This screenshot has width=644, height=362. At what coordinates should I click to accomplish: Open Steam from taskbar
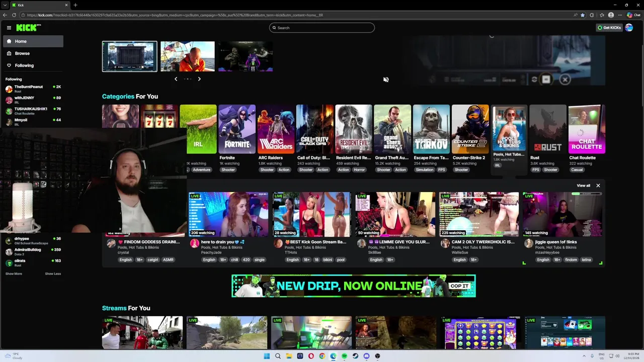click(x=355, y=356)
